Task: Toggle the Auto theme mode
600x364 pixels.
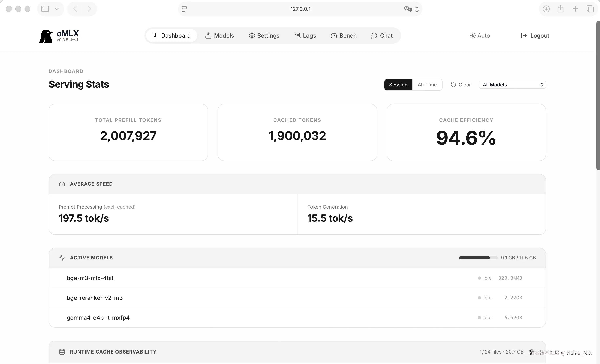Action: (480, 36)
